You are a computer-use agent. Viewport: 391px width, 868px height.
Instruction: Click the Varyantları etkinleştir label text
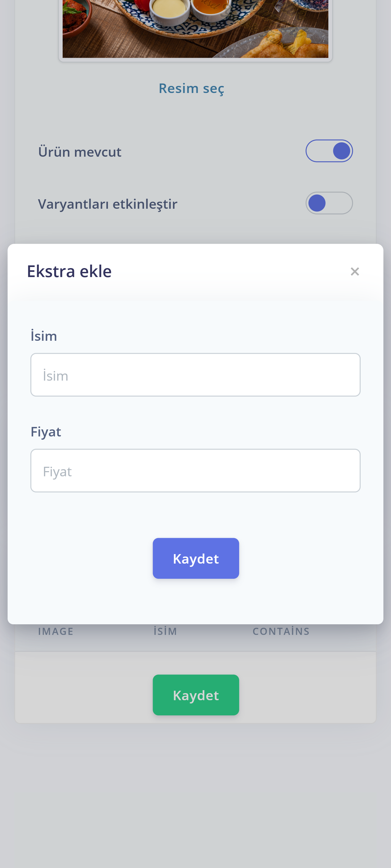[x=108, y=204]
